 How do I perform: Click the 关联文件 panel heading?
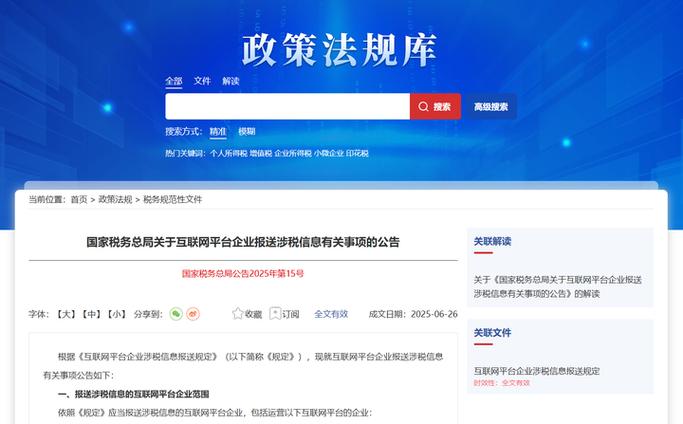pyautogui.click(x=492, y=333)
